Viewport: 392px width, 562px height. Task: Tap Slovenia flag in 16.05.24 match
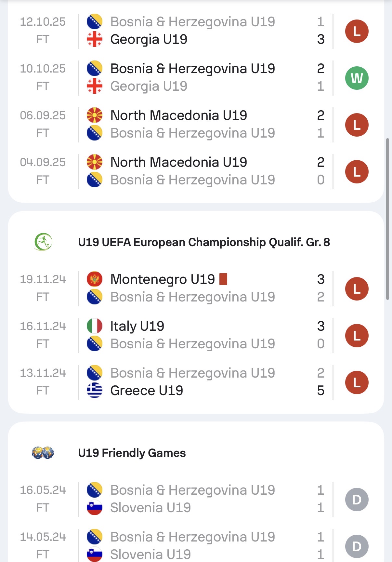[95, 508]
